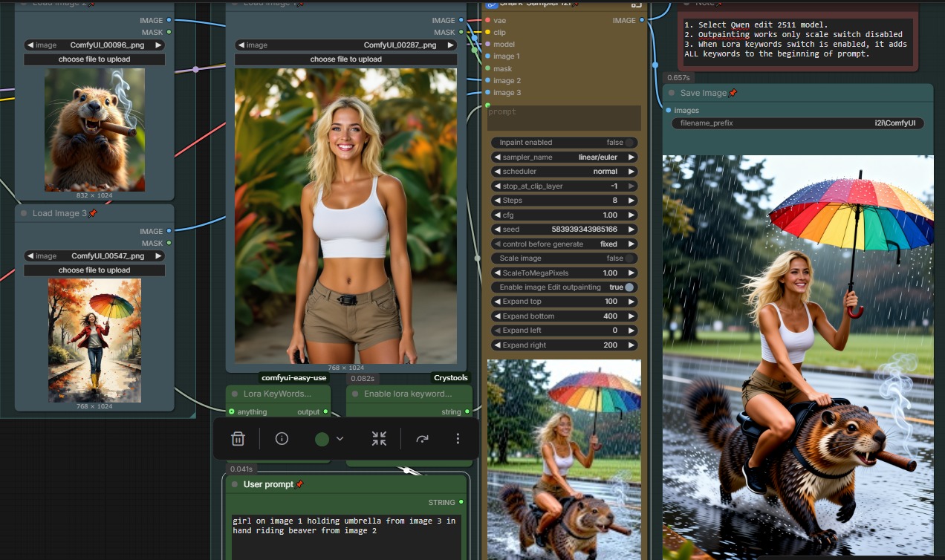The width and height of the screenshot is (945, 560).
Task: Click the filename_prefix field in Save Image
Action: pos(798,123)
